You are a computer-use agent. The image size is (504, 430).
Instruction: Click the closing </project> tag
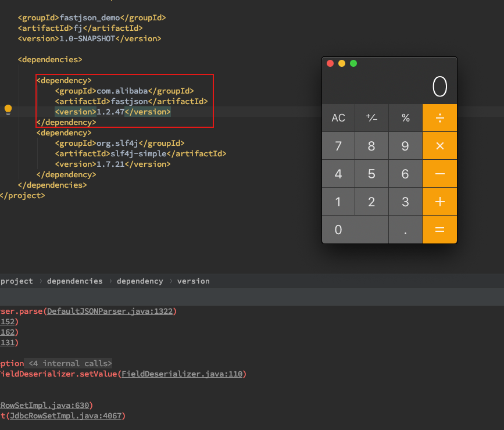(x=23, y=196)
